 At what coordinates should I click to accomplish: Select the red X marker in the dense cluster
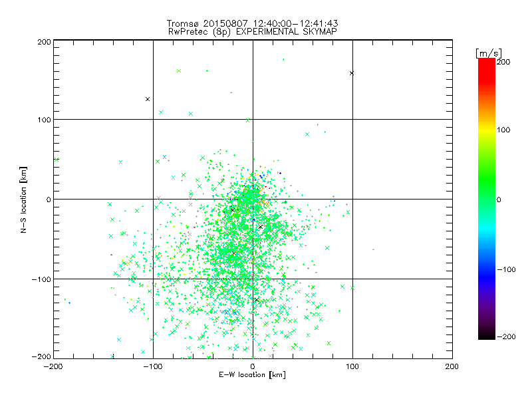click(234, 253)
